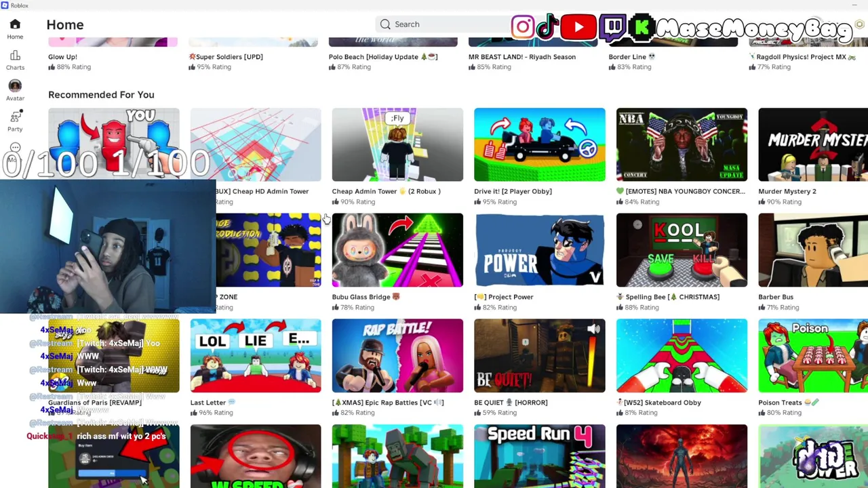Click thumbs-up icon under Polo Beach
The image size is (868, 488).
click(x=332, y=67)
